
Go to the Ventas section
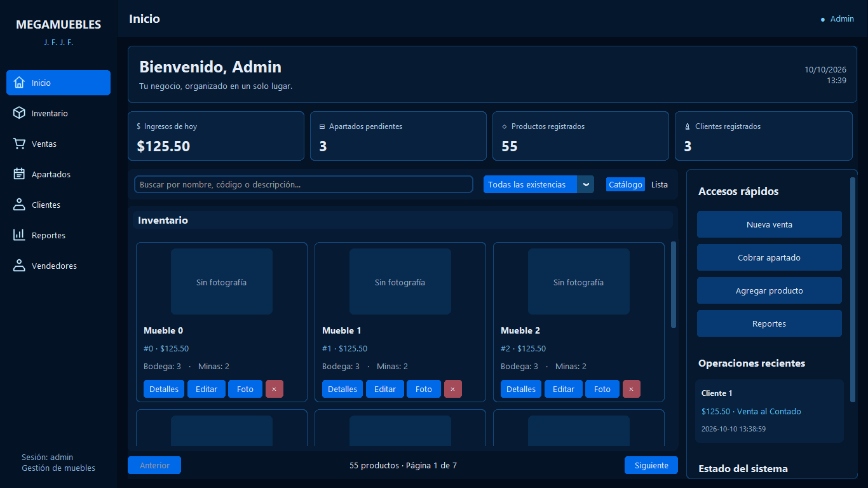pyautogui.click(x=58, y=144)
